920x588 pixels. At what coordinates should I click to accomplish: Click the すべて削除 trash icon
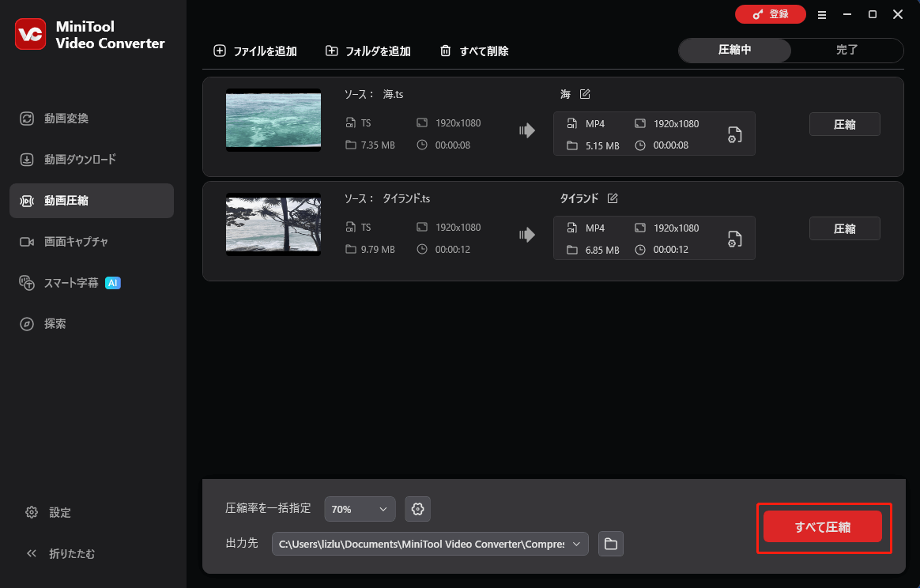[446, 50]
